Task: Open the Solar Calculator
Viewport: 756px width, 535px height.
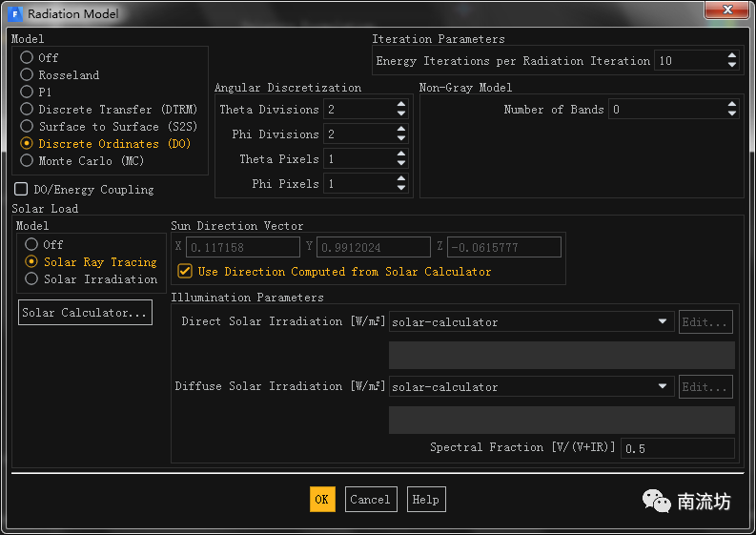Action: click(85, 313)
